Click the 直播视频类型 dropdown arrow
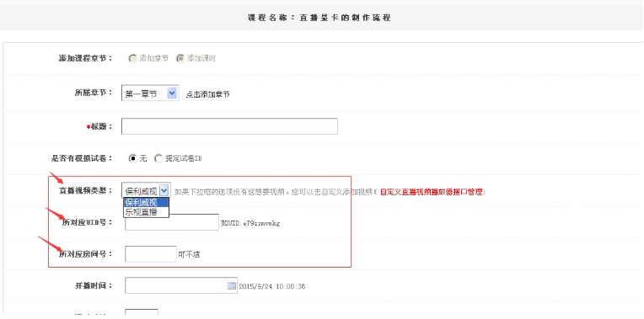 point(164,191)
